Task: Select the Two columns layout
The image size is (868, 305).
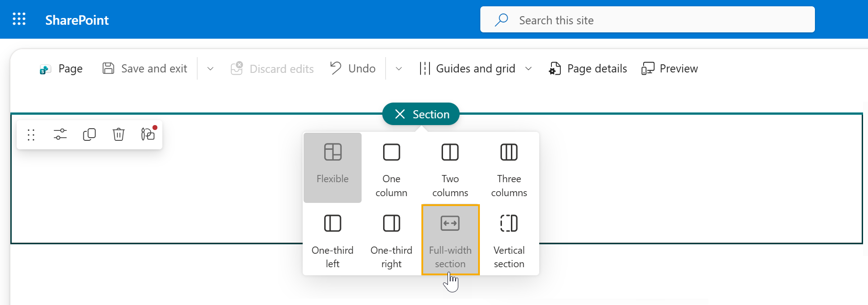Action: click(450, 167)
